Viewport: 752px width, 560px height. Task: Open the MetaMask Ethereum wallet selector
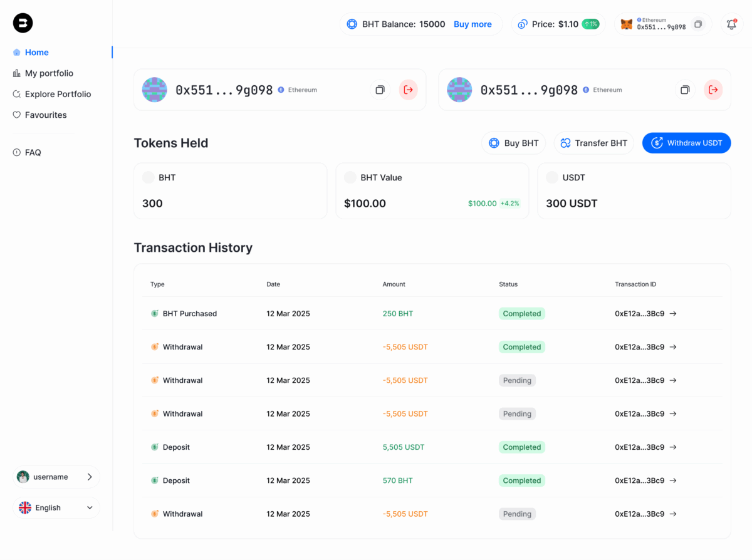pos(653,24)
